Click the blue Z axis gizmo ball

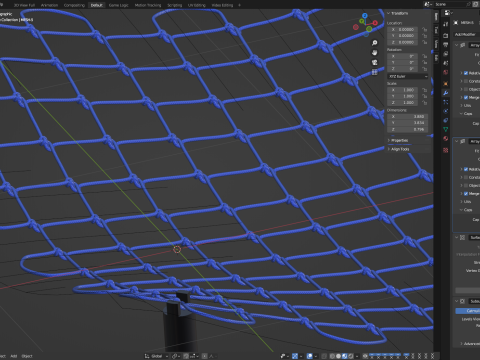pos(365,16)
